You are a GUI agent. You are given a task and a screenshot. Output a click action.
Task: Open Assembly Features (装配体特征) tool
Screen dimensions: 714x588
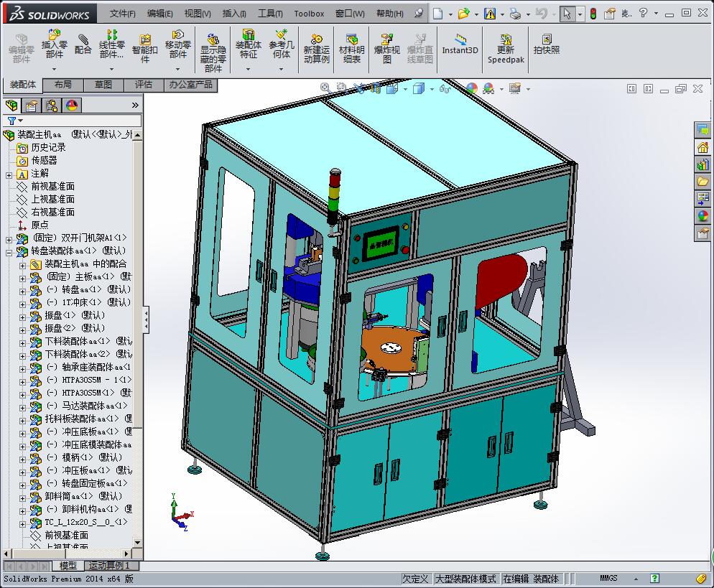tap(248, 44)
